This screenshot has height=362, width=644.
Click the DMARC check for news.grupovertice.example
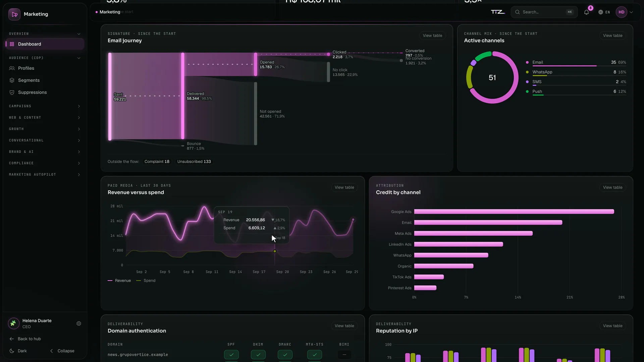tap(285, 354)
